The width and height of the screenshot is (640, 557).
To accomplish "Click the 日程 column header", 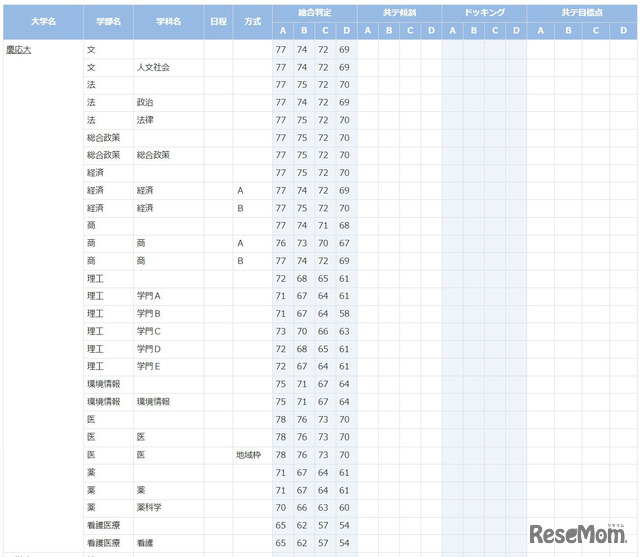I will tap(218, 21).
